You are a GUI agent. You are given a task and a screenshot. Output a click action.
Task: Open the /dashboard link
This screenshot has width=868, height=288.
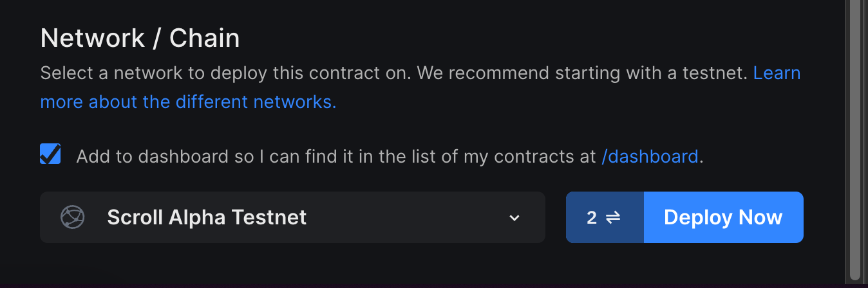[x=650, y=156]
